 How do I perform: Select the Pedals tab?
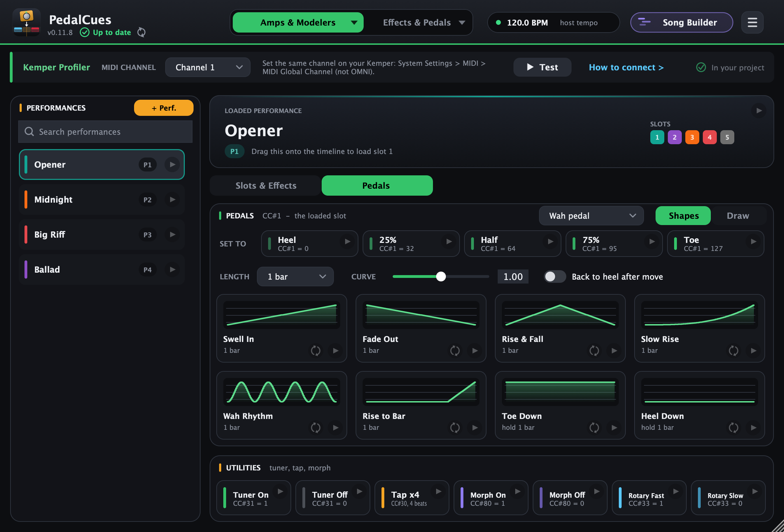(377, 185)
